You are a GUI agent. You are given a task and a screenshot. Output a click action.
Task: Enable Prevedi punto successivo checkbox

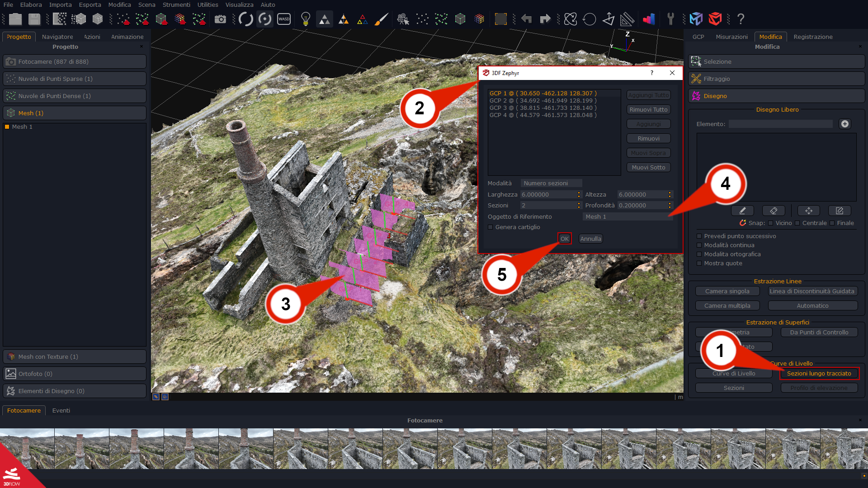point(699,236)
